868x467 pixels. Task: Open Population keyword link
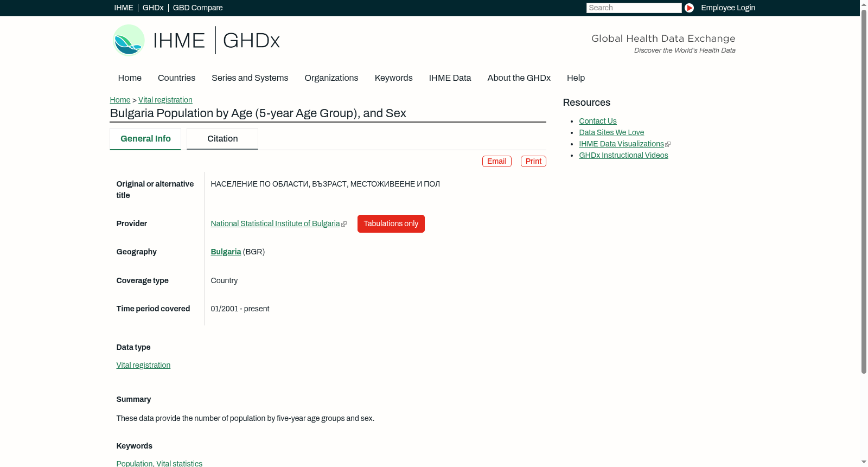pyautogui.click(x=135, y=463)
